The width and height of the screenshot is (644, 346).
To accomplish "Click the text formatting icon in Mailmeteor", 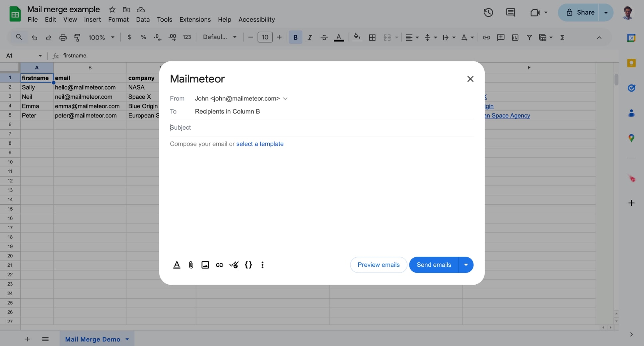I will [x=177, y=265].
